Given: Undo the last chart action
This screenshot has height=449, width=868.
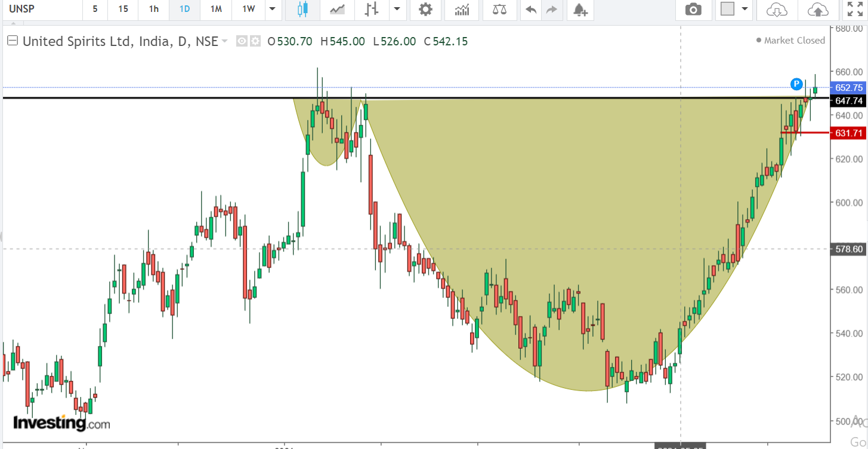Looking at the screenshot, I should point(531,9).
